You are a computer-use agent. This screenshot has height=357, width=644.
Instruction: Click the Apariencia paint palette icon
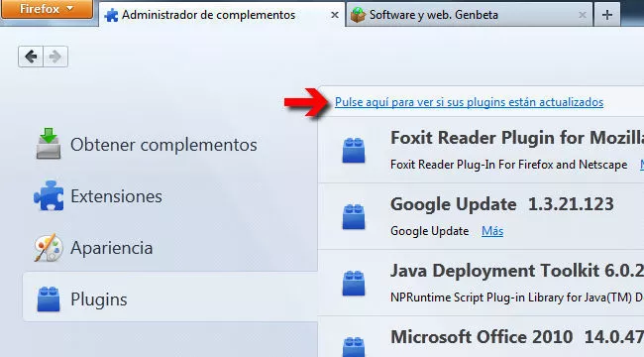(49, 248)
